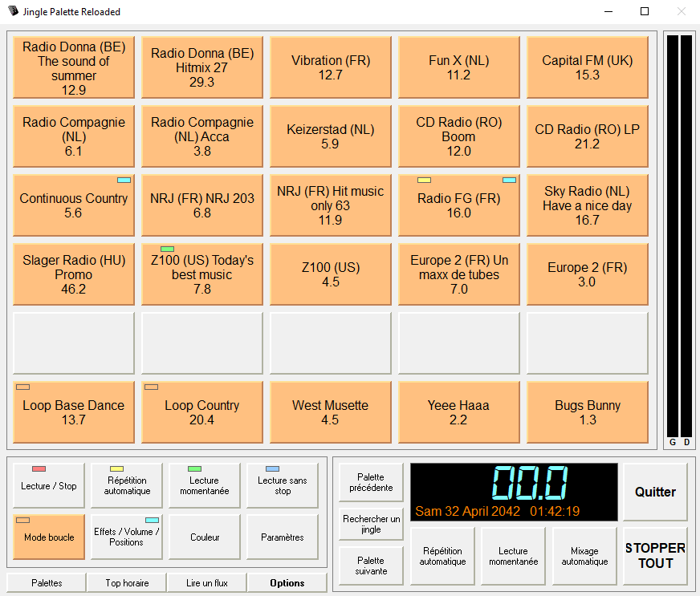This screenshot has height=596, width=700.
Task: Open the Couleur option
Action: pos(205,537)
